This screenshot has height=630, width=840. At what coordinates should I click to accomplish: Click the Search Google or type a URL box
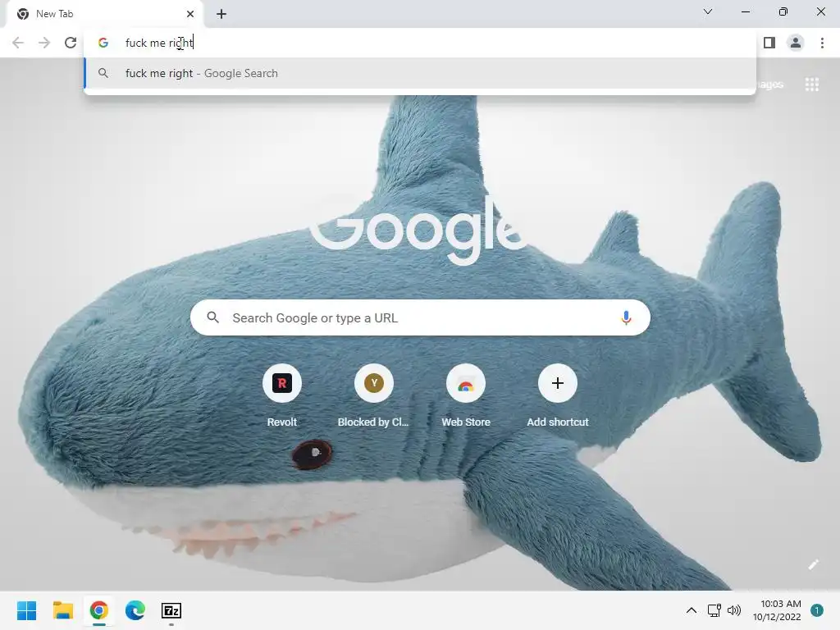coord(420,317)
